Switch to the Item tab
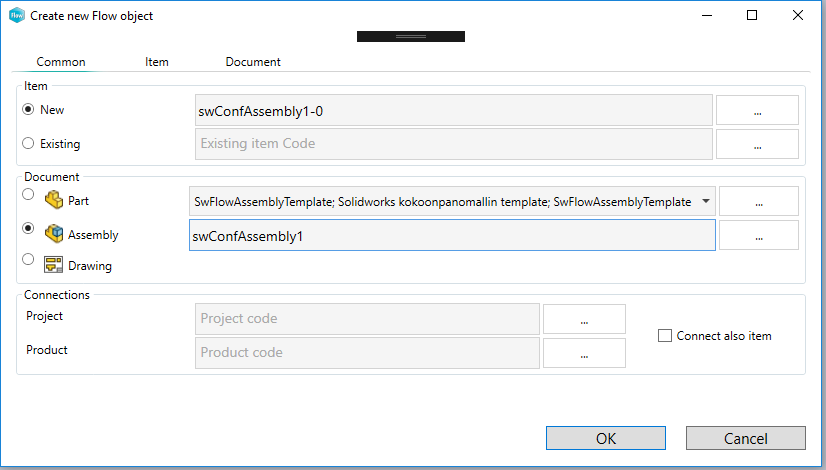 coord(157,62)
